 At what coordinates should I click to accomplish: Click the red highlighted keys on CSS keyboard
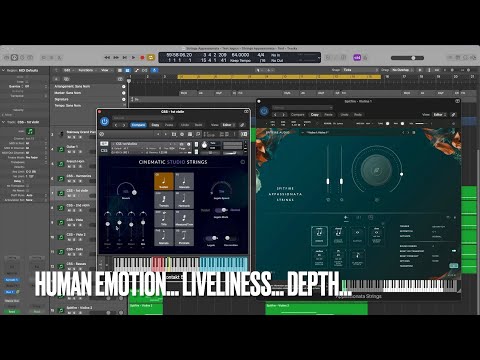(x=158, y=263)
